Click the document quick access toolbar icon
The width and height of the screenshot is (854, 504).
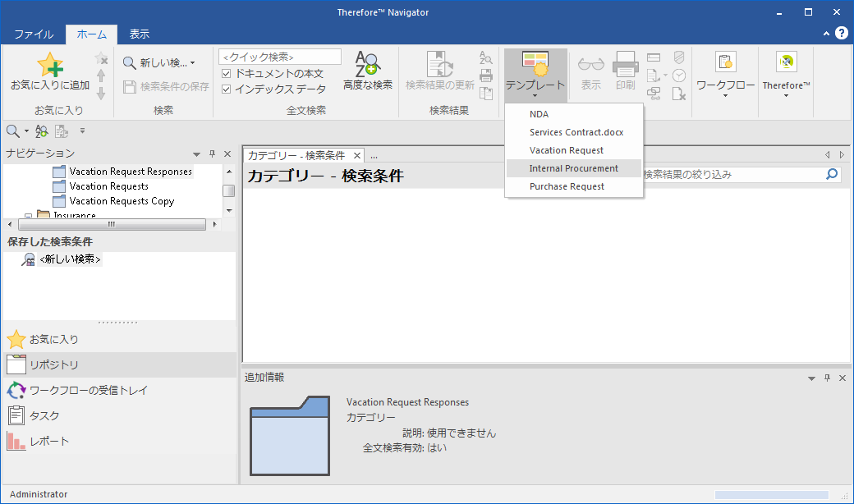point(62,131)
